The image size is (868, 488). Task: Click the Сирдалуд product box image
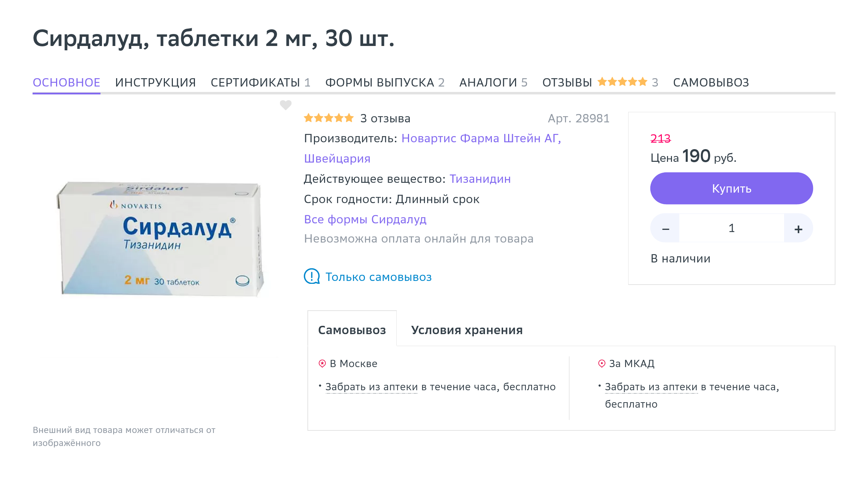[160, 239]
